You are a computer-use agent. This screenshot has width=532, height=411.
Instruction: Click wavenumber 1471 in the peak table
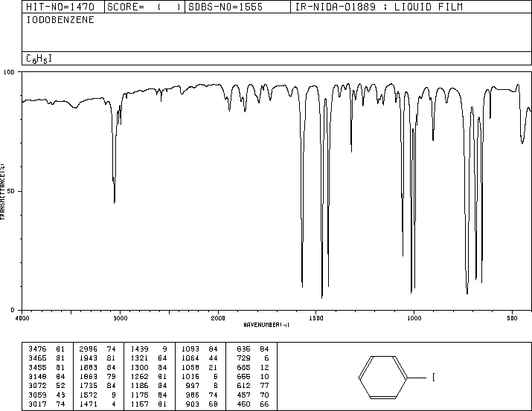89,404
